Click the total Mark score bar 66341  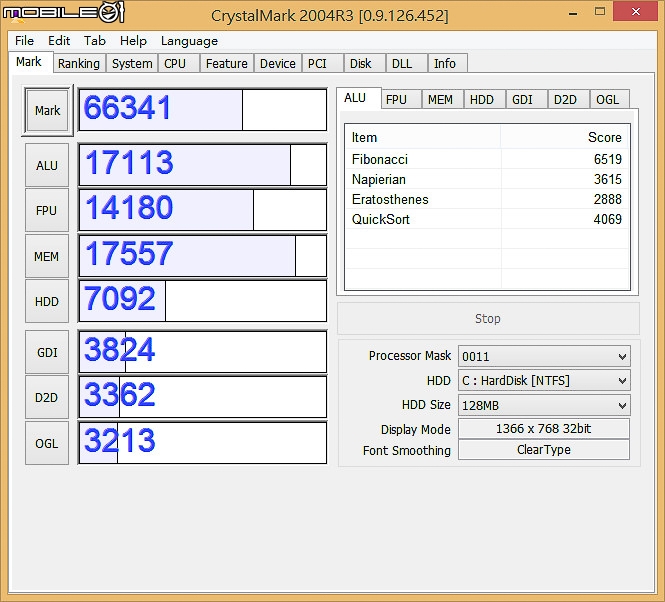coord(203,109)
